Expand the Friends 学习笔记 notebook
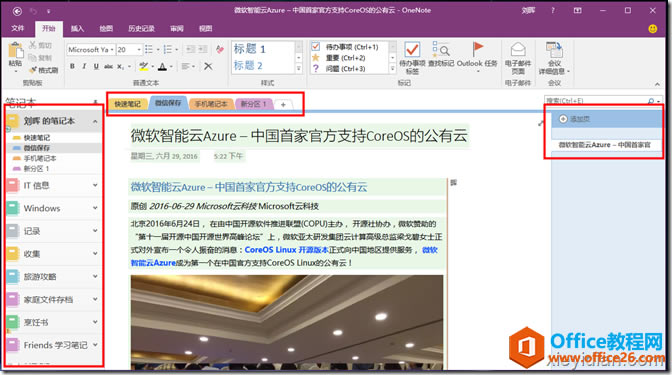Image resolution: width=672 pixels, height=375 pixels. (95, 345)
